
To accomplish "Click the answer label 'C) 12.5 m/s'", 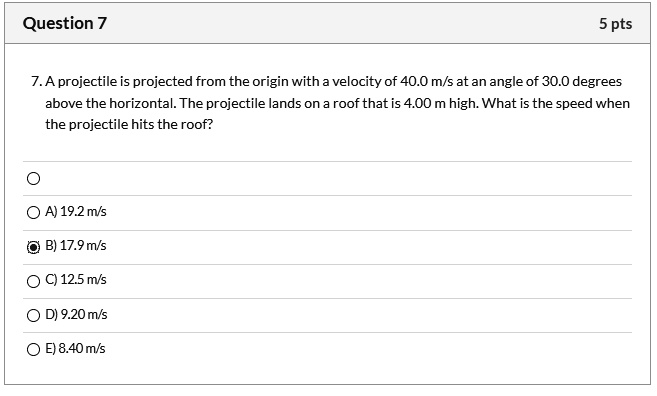I will tap(76, 280).
